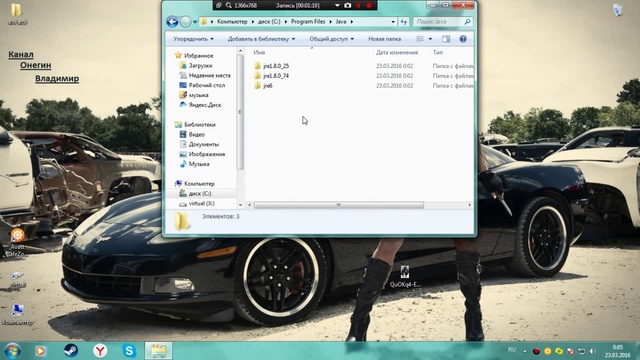Click the RU language indicator
This screenshot has width=640, height=360.
pyautogui.click(x=512, y=350)
